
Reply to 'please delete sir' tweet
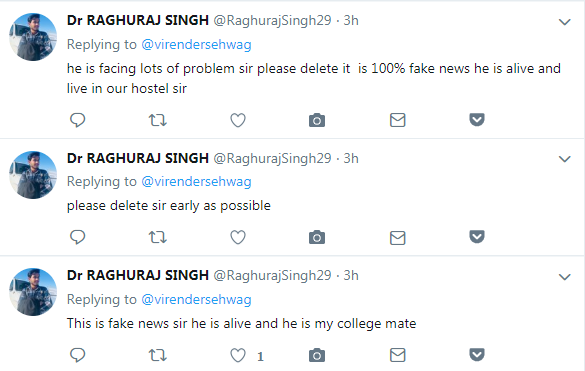tap(78, 237)
